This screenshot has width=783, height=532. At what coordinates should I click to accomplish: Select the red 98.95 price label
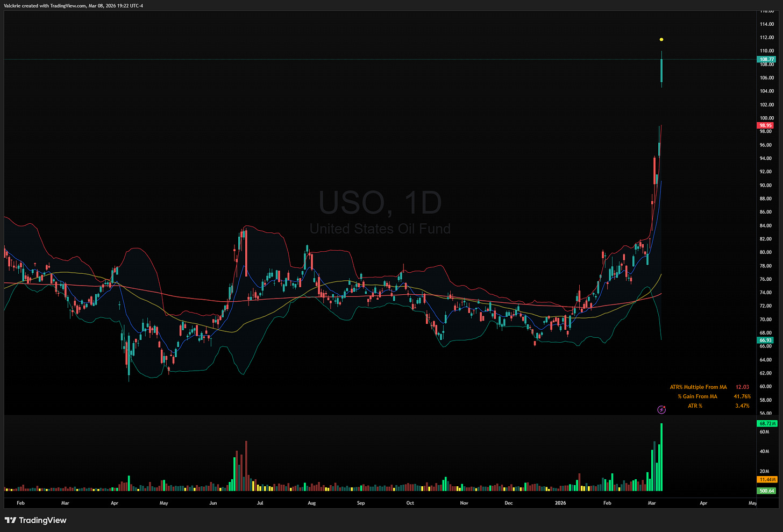766,125
